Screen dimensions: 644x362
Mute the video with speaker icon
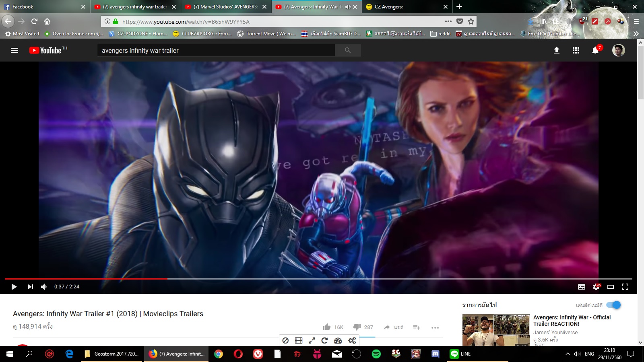[x=44, y=287]
